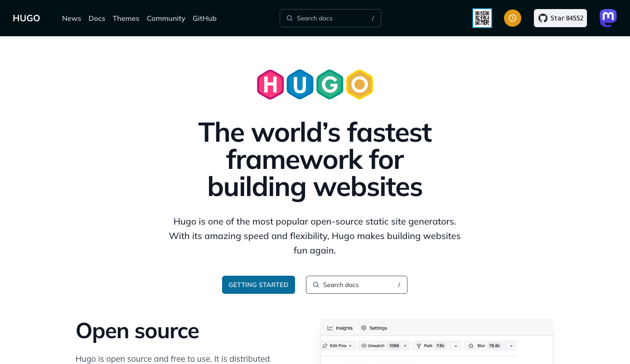The width and height of the screenshot is (630, 364).
Task: Go to the Themes page
Action: (126, 18)
